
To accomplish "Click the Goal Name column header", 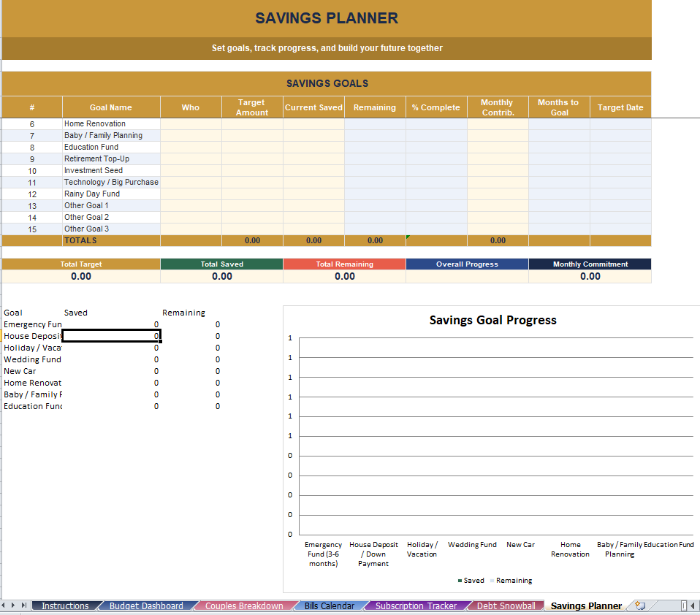I will [111, 107].
